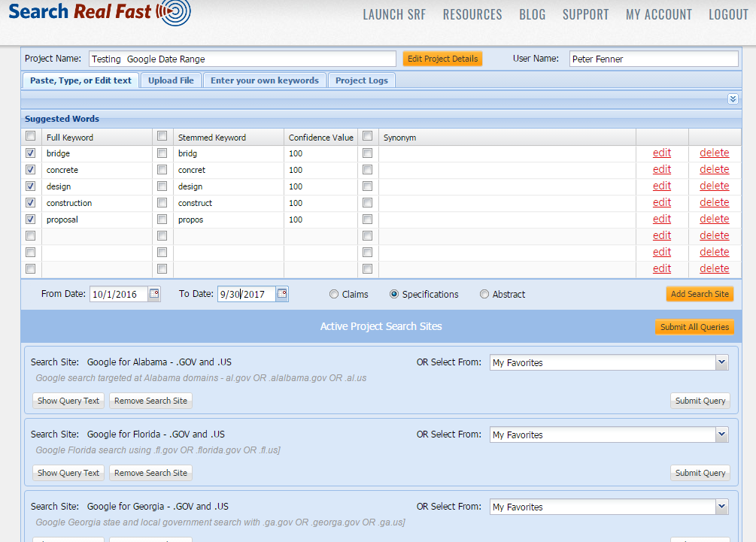This screenshot has width=756, height=542.
Task: Click delete link for design keyword
Action: point(714,186)
